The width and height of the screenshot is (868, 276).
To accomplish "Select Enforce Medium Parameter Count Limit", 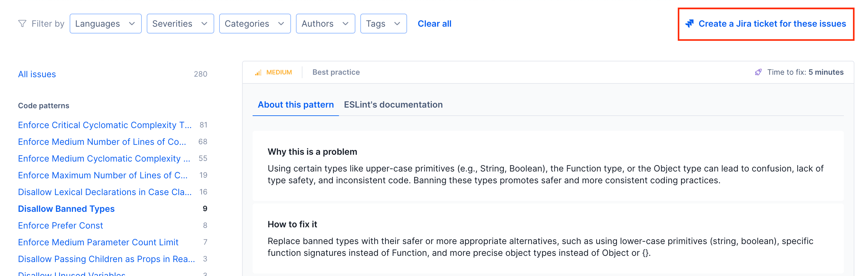I will 98,242.
